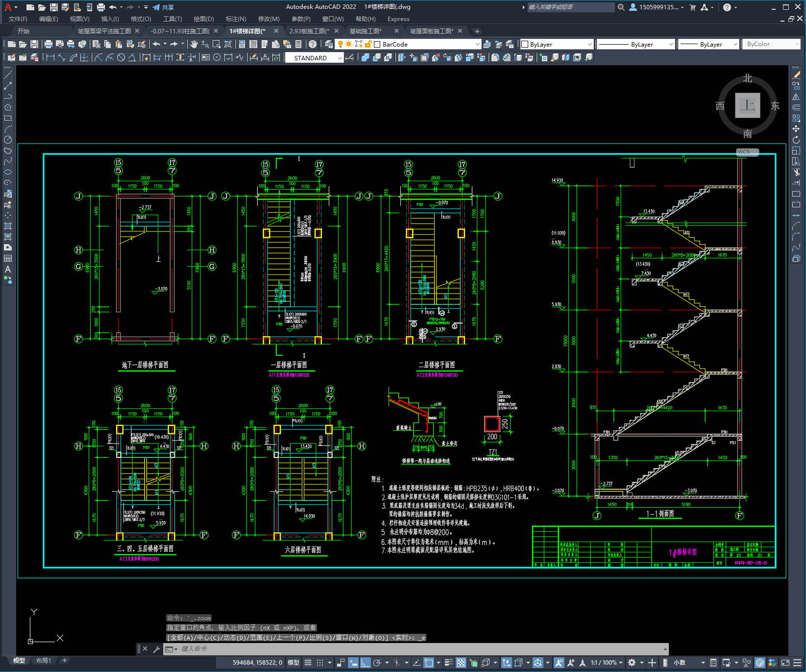The image size is (806, 672).
Task: Select the Move tool in modify toolbar
Action: click(x=796, y=129)
